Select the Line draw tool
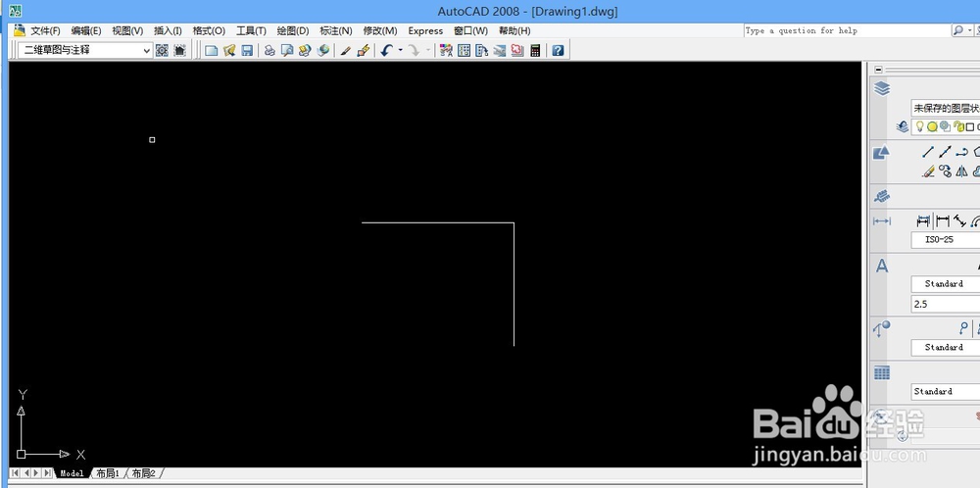Viewport: 980px width, 488px height. 928,152
